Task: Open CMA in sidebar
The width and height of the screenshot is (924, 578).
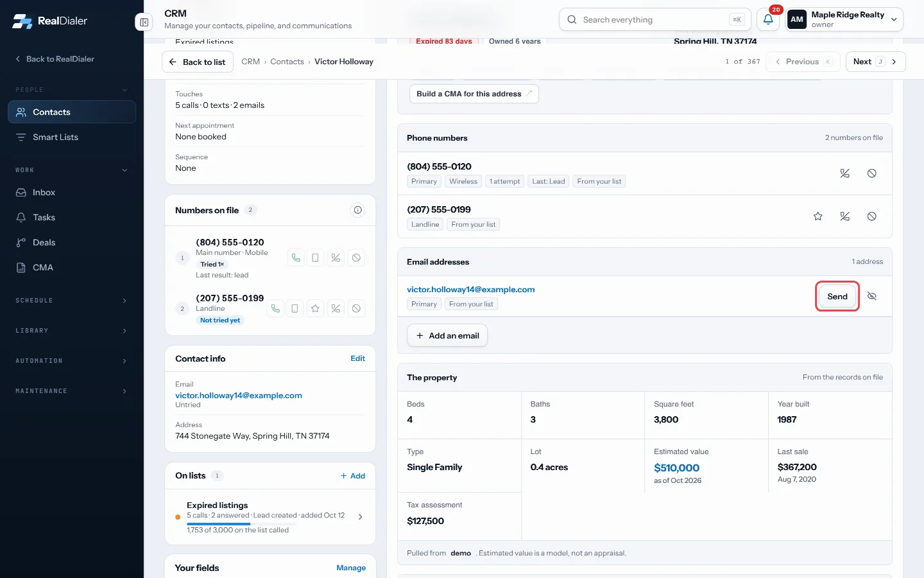Action: (72, 267)
